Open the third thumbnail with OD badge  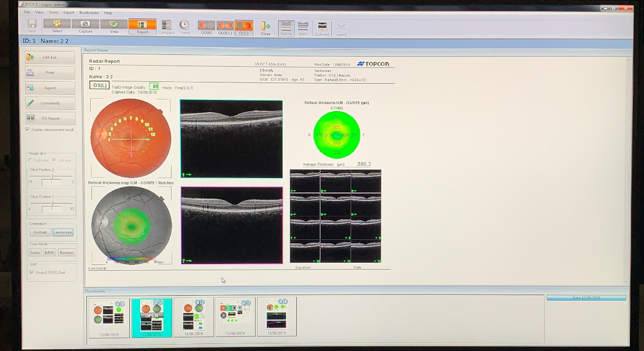tap(193, 317)
